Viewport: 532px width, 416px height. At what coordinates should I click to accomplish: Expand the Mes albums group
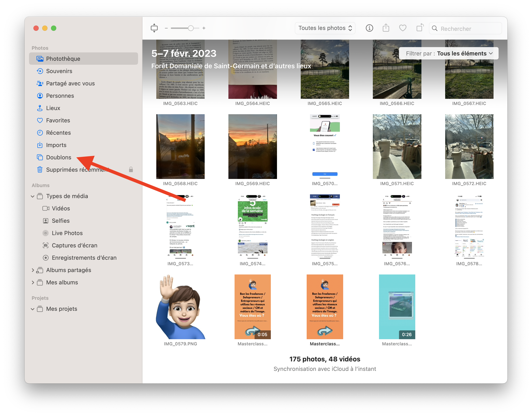click(x=33, y=282)
